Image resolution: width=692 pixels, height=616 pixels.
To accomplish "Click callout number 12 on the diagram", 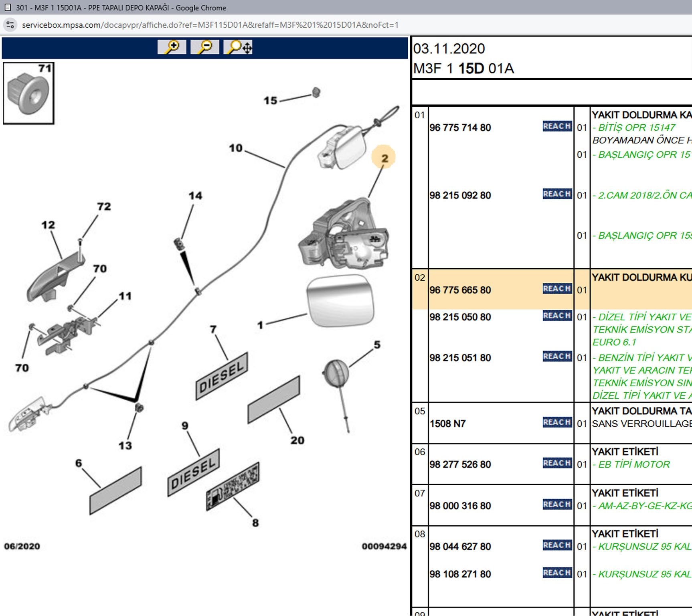I will pyautogui.click(x=48, y=225).
